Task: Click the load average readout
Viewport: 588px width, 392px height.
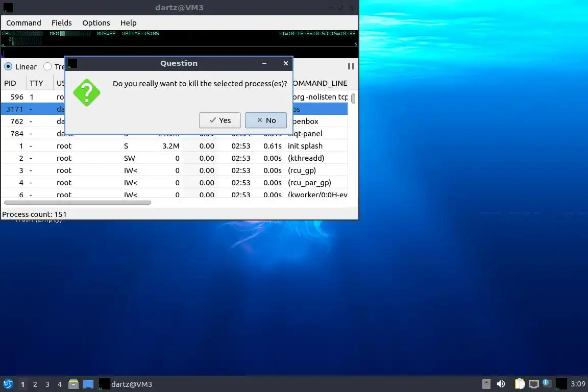Action: click(x=318, y=33)
